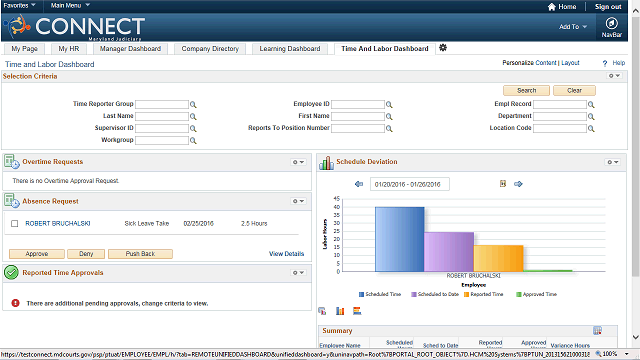Viewport: 640px width, 360px height.
Task: Open First Name lookup magnifier
Action: tap(389, 116)
